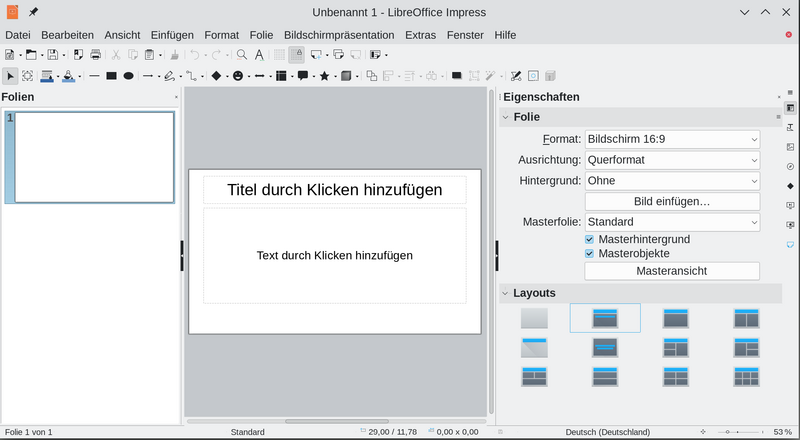Select the Stars and Banners tool
Screen dimensions: 800x440
click(x=324, y=76)
